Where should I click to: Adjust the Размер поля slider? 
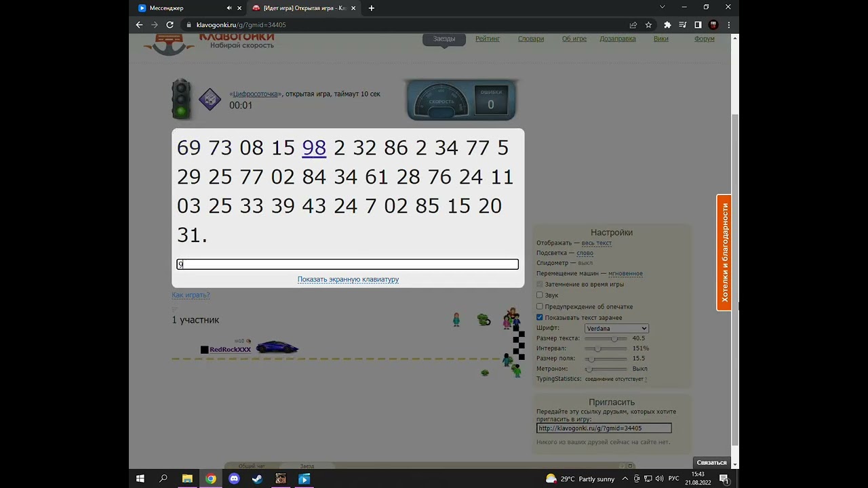[x=606, y=359]
